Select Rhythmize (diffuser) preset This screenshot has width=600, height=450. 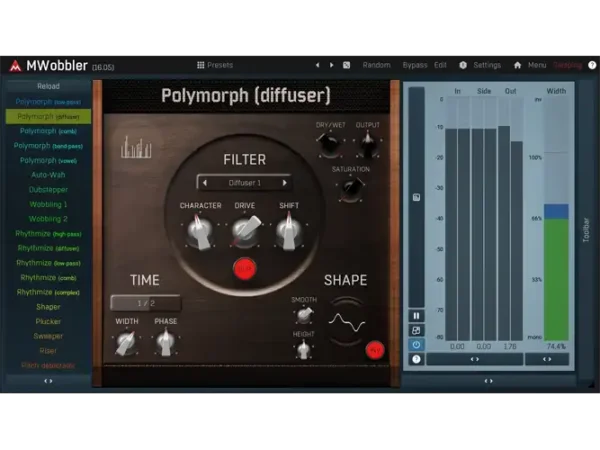[x=48, y=248]
